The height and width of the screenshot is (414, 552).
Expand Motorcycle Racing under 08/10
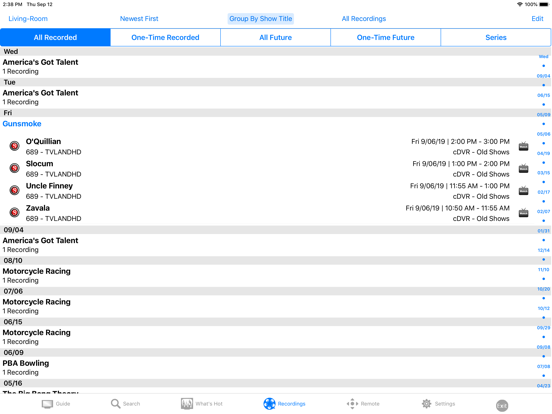pyautogui.click(x=268, y=275)
